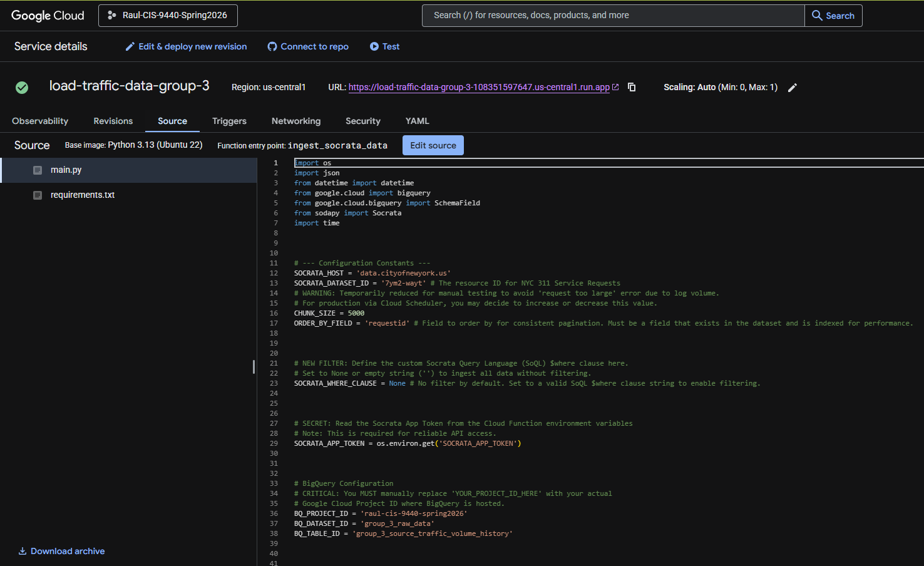Click the ORDER_BY_FIELD assignment line

[603, 323]
